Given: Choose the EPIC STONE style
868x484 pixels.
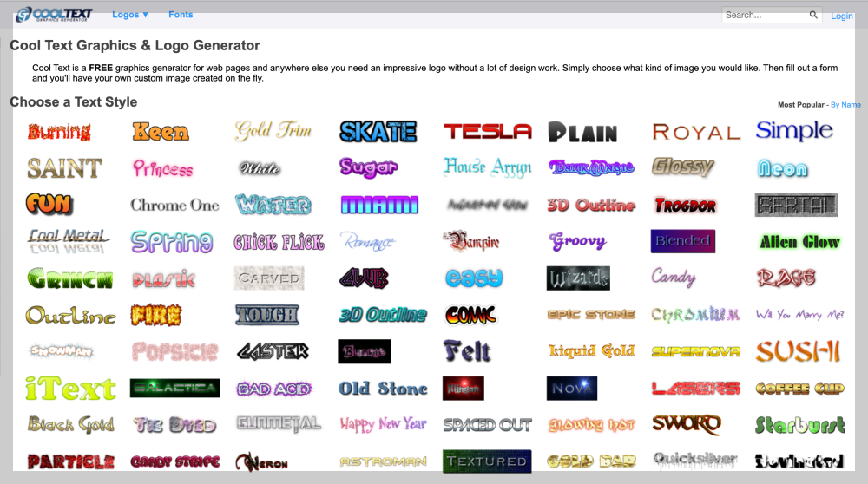Looking at the screenshot, I should click(x=591, y=315).
